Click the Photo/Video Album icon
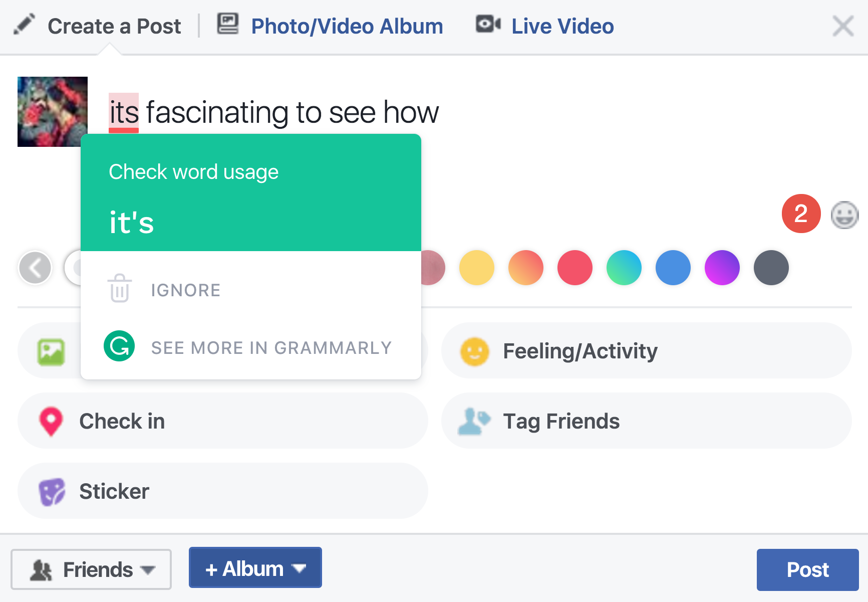This screenshot has height=602, width=868. point(228,24)
